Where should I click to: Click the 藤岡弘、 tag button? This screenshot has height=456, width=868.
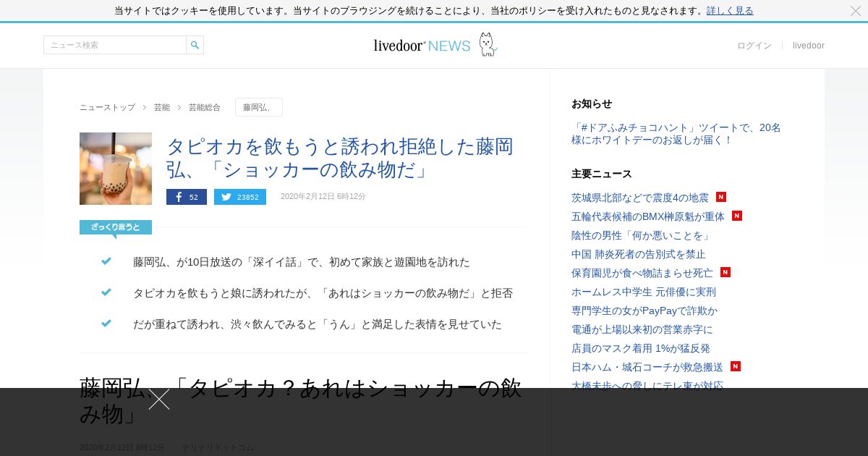pyautogui.click(x=259, y=107)
